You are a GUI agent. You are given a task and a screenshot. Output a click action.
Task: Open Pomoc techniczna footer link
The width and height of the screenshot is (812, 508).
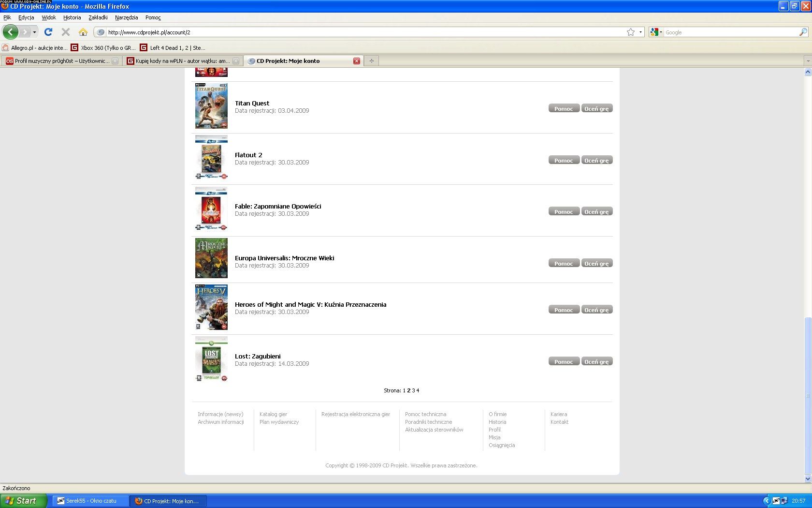[426, 414]
